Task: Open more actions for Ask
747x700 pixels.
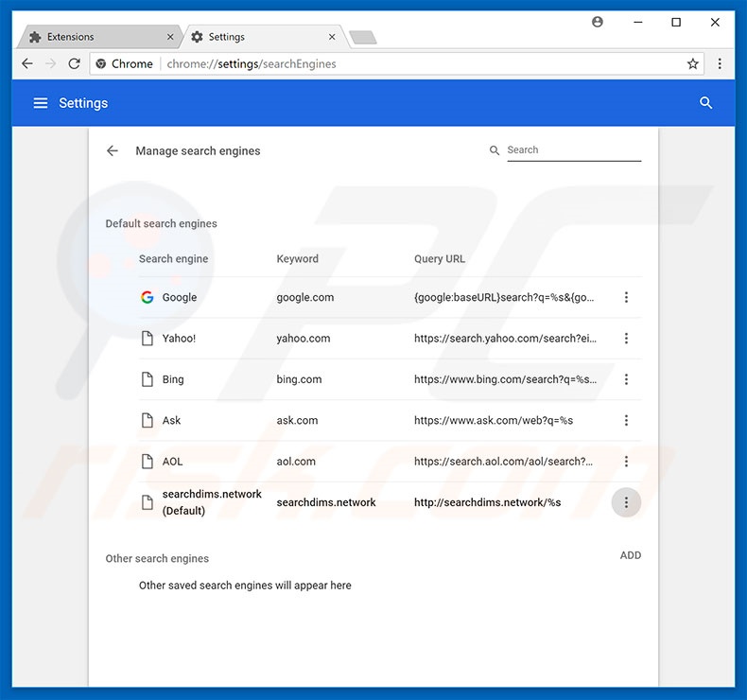Action: click(626, 420)
